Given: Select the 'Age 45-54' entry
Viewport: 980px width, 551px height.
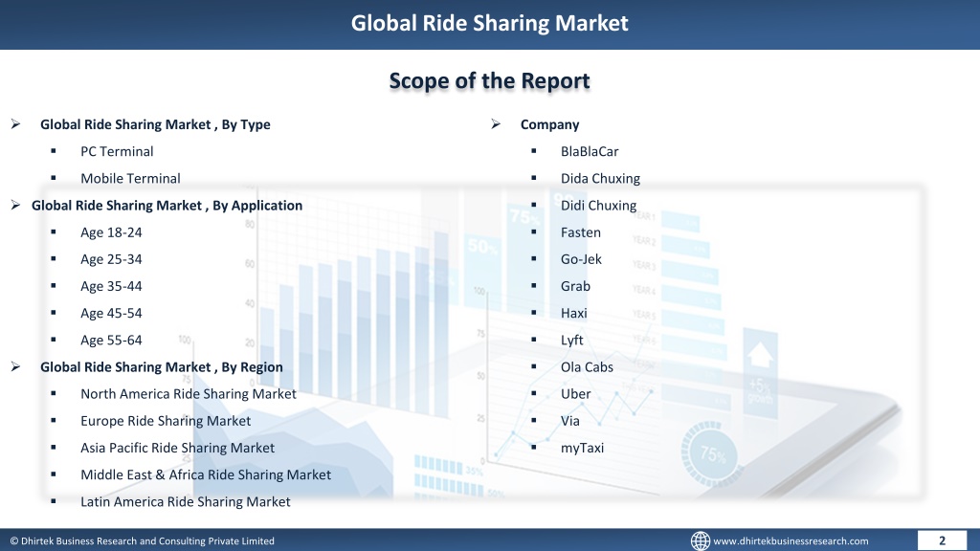Looking at the screenshot, I should (111, 313).
